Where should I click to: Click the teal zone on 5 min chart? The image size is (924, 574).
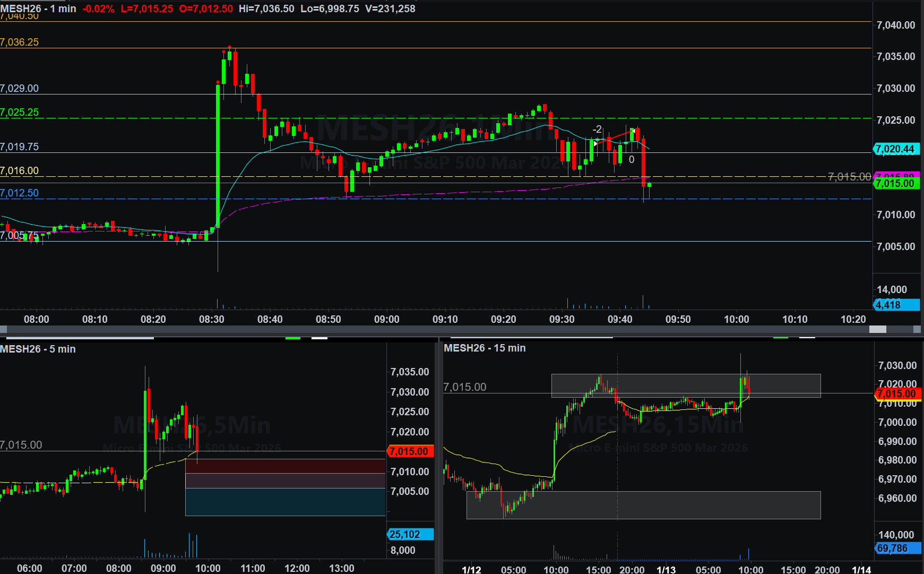[285, 502]
